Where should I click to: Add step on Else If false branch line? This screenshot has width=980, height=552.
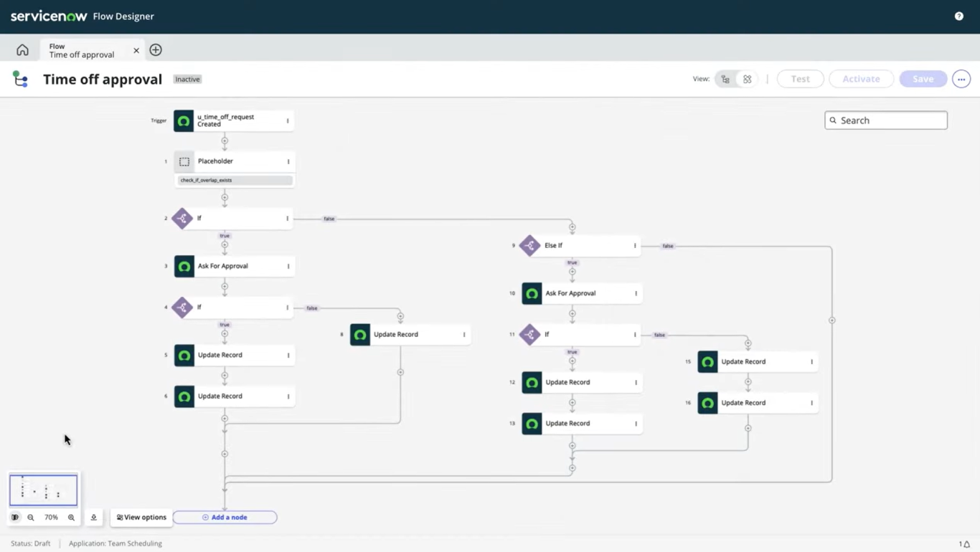pyautogui.click(x=832, y=320)
